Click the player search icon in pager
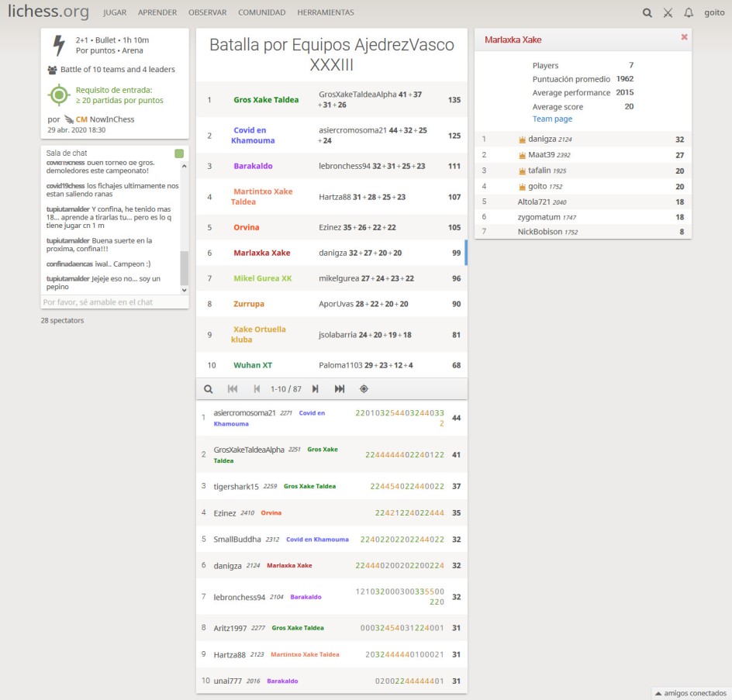732x700 pixels. point(209,389)
